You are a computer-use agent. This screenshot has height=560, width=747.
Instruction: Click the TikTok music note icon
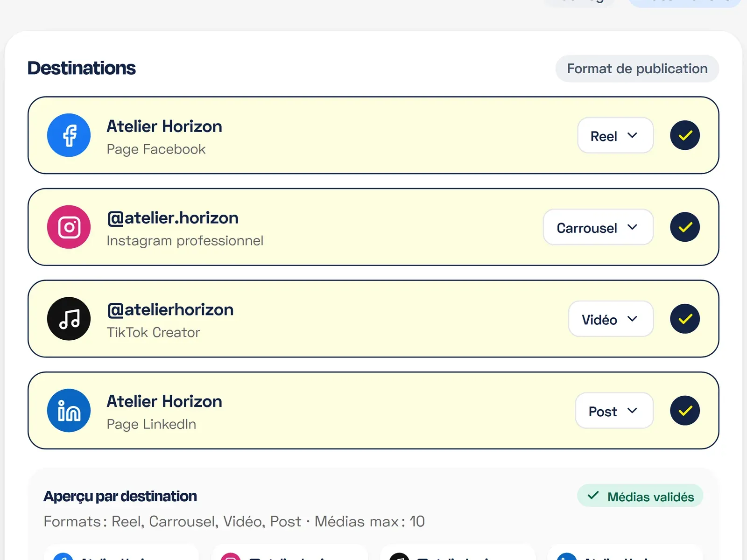tap(69, 319)
